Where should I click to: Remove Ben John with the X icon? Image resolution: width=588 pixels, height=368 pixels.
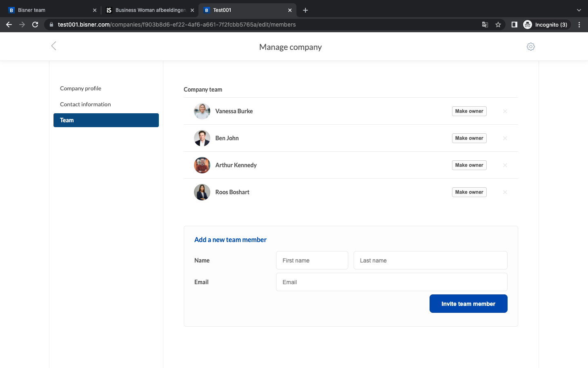point(505,138)
